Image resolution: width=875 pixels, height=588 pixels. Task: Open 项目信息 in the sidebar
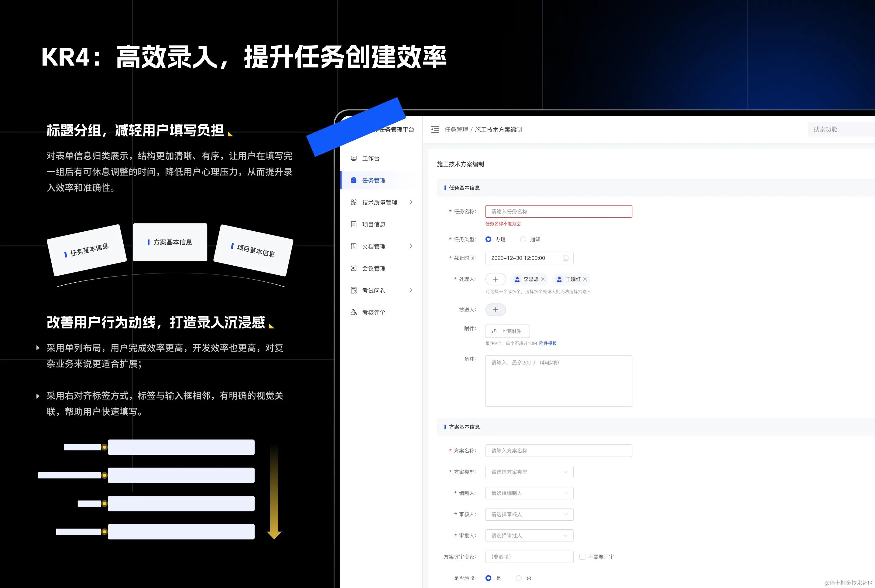tap(373, 224)
